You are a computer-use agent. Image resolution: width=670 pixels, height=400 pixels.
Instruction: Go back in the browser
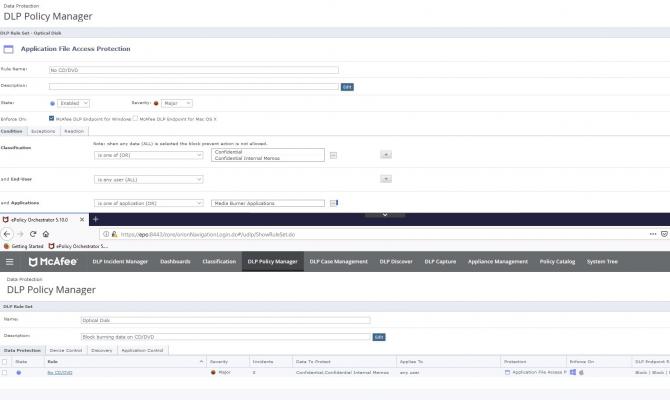(7, 234)
